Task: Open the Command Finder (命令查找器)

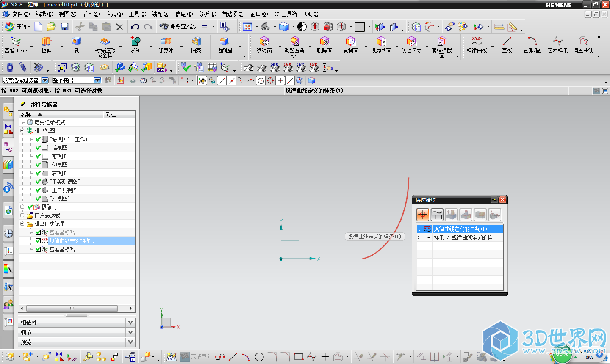Action: coord(178,27)
